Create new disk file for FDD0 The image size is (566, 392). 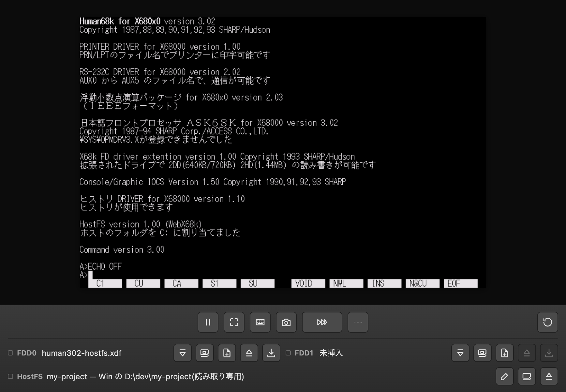click(227, 353)
